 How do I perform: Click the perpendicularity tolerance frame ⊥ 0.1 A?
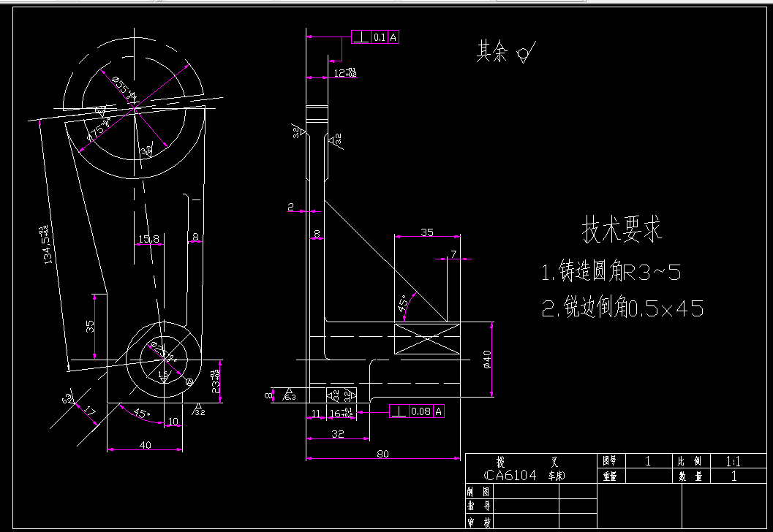coord(376,35)
